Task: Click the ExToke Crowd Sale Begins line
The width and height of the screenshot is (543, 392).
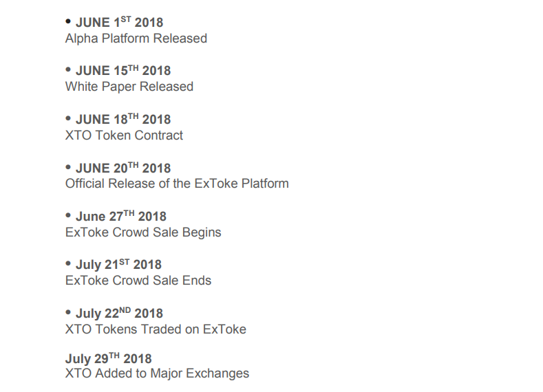Action: (x=143, y=232)
